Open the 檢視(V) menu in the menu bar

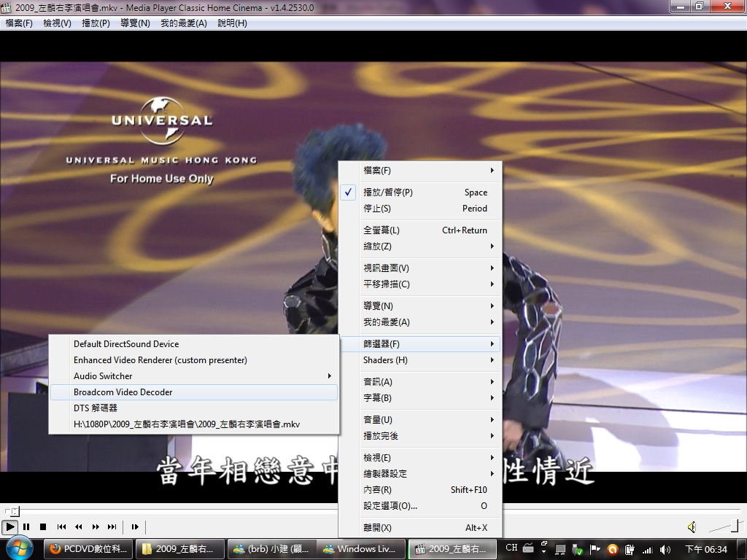pyautogui.click(x=57, y=23)
